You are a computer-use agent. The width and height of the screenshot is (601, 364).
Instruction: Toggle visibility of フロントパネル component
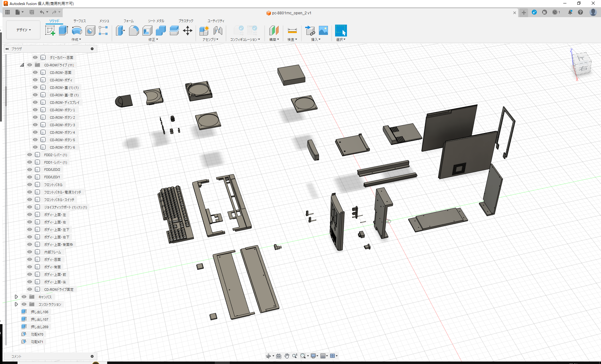click(29, 184)
